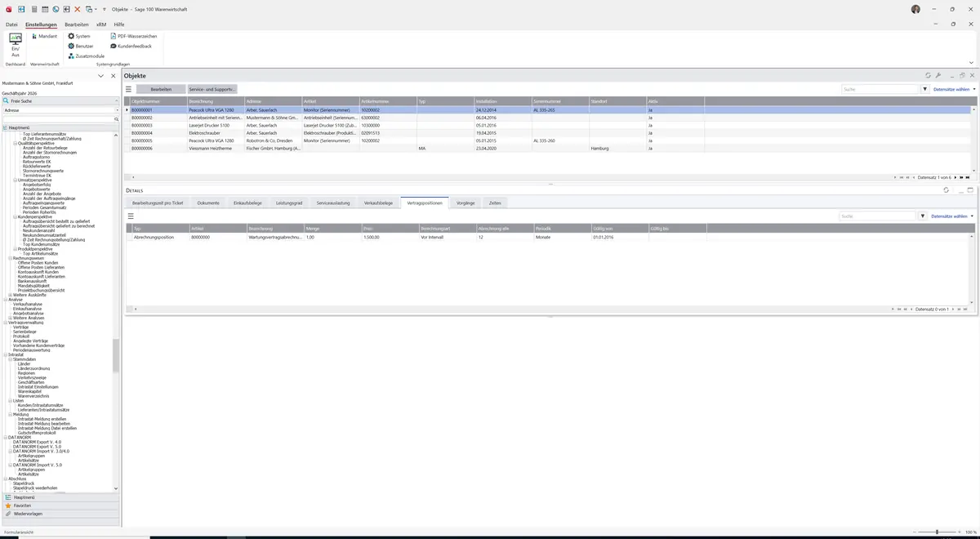Sort by Objektnummer column header
The image size is (980, 539).
158,101
